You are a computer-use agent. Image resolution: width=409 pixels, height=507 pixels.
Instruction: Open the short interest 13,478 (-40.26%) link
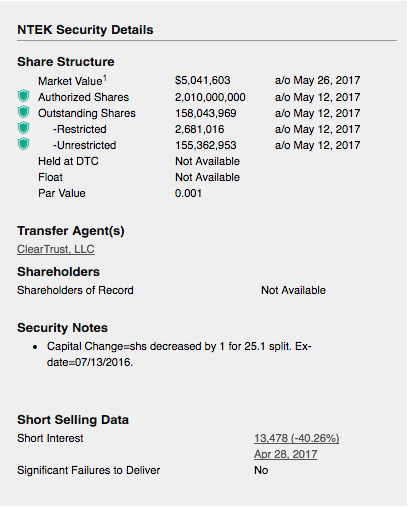pos(297,438)
